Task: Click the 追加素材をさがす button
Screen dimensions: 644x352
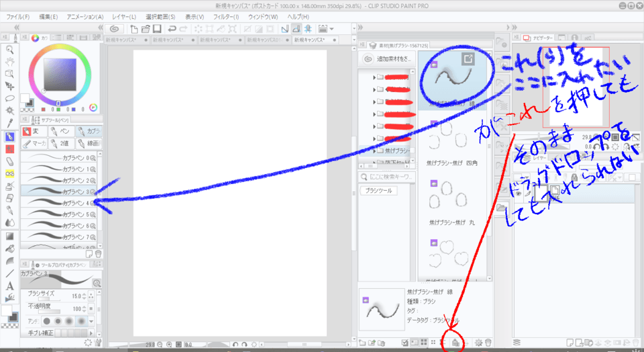Action: pyautogui.click(x=387, y=59)
